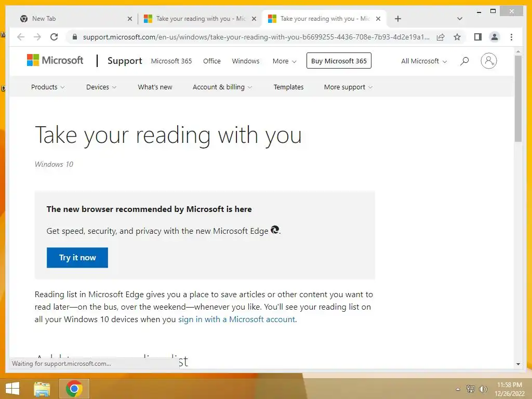Screen dimensions: 532x399
Task: Open the Templates link
Action: pyautogui.click(x=288, y=87)
